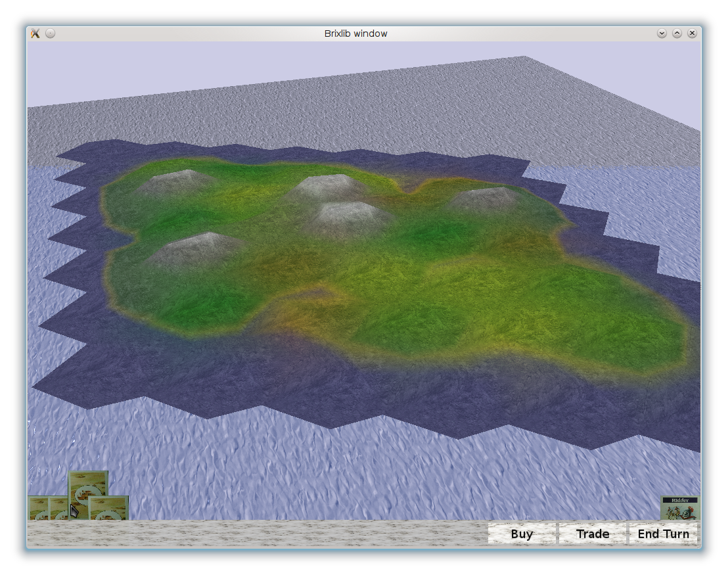
Task: Select the leftmost brick card in hand
Action: click(37, 508)
